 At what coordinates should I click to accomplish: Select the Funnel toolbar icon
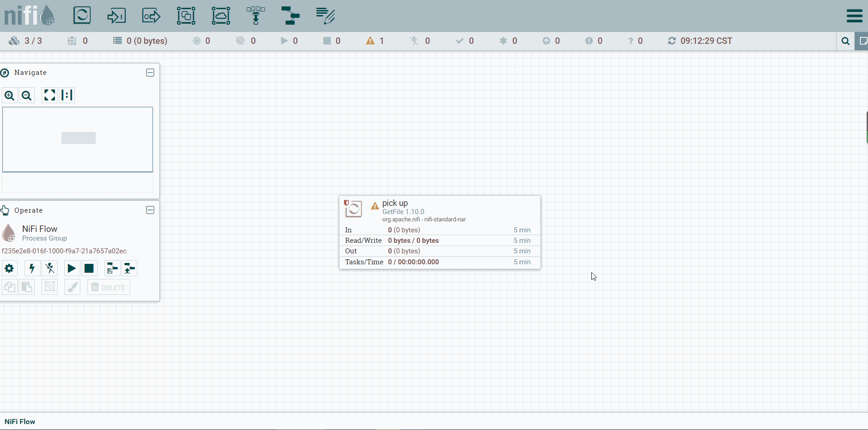pos(256,16)
